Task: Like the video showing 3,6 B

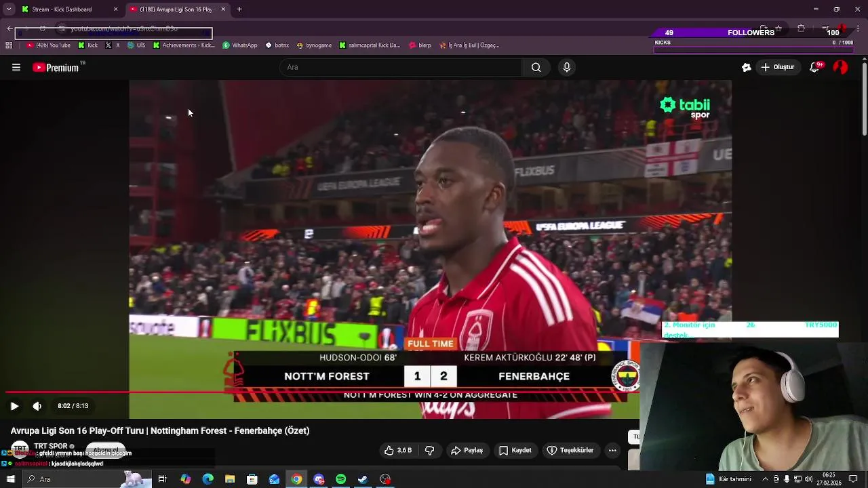Action: 398,450
